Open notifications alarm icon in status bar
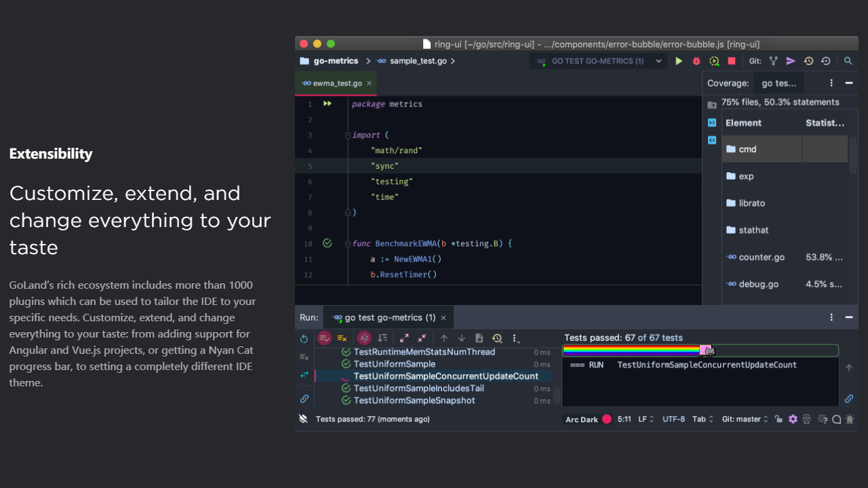The height and width of the screenshot is (488, 868). (850, 419)
